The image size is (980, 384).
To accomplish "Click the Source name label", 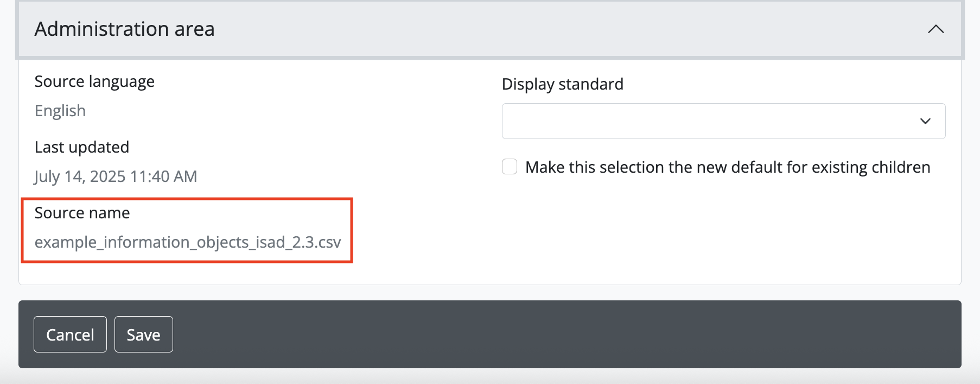I will 82,213.
